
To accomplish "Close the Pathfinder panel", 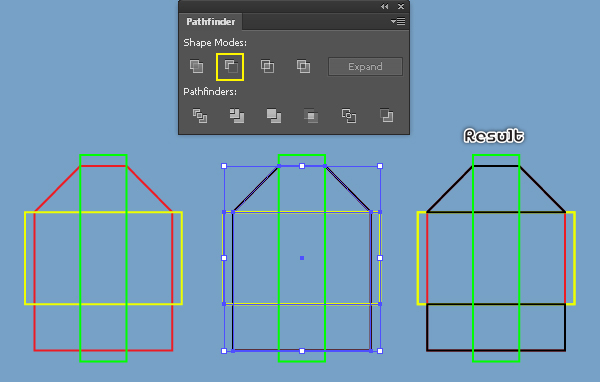I will (x=401, y=7).
